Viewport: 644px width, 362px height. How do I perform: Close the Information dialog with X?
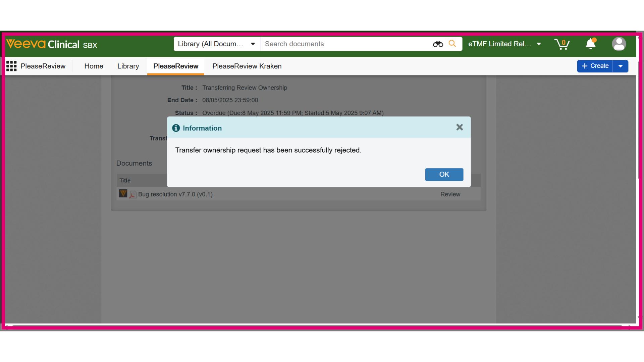coord(460,127)
